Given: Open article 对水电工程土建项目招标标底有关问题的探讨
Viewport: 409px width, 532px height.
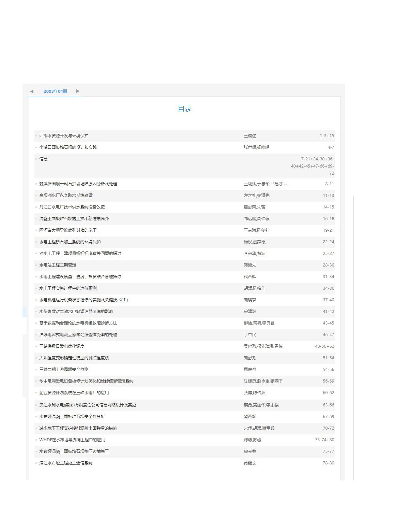Looking at the screenshot, I should (x=80, y=254).
